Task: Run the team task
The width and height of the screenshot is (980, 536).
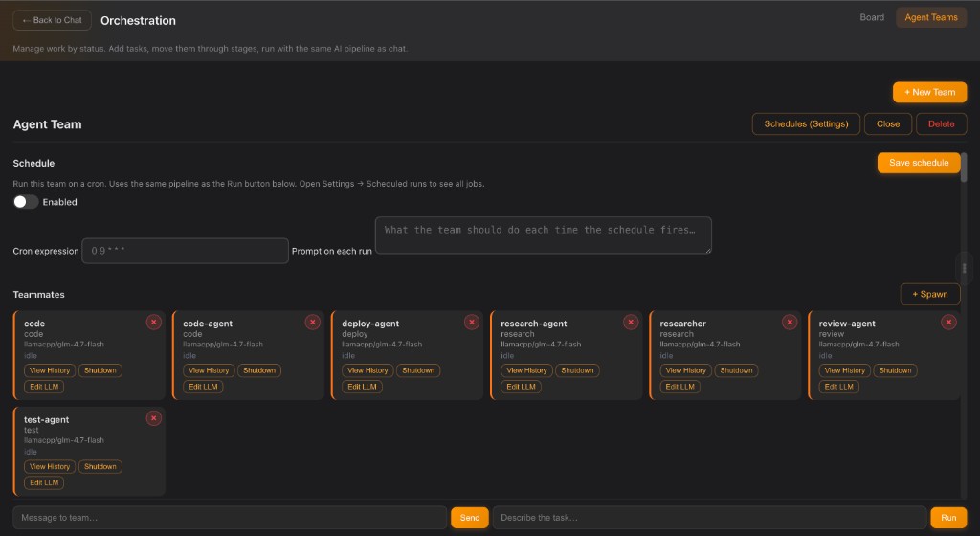Action: [948, 517]
